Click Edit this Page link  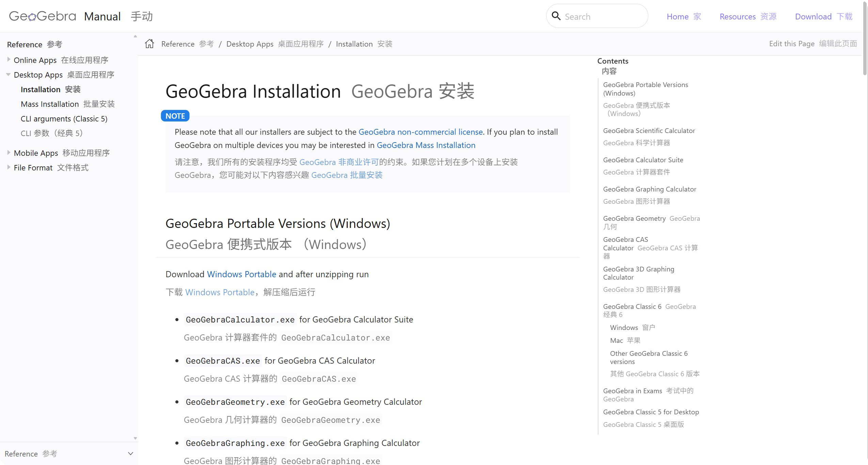click(791, 44)
